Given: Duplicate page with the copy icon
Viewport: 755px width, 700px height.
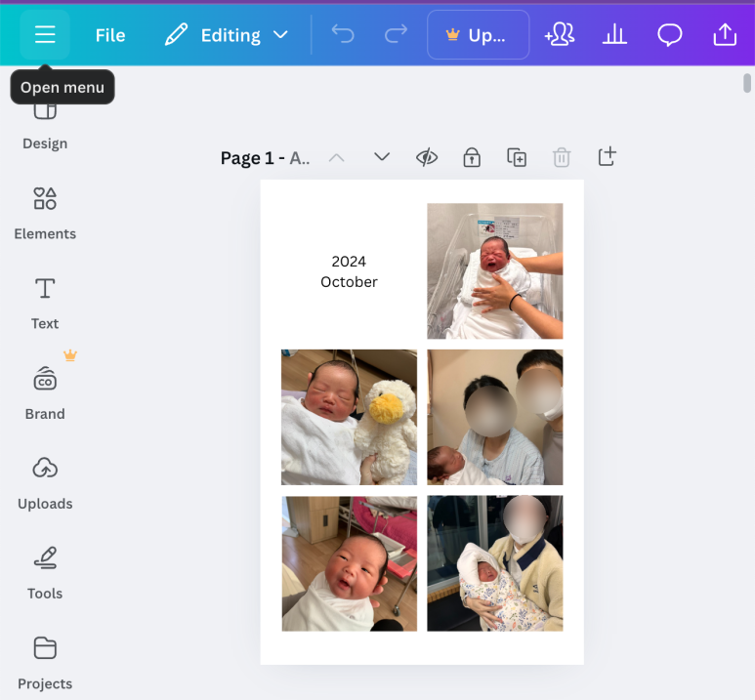Looking at the screenshot, I should point(517,157).
